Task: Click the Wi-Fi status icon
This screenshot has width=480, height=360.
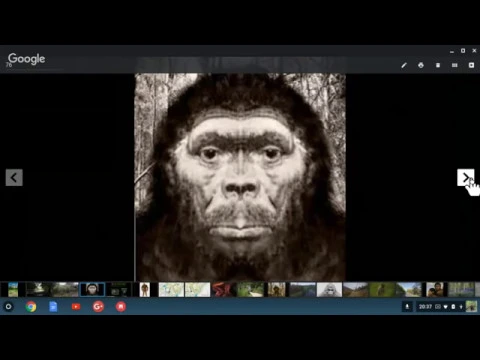Action: pos(445,307)
